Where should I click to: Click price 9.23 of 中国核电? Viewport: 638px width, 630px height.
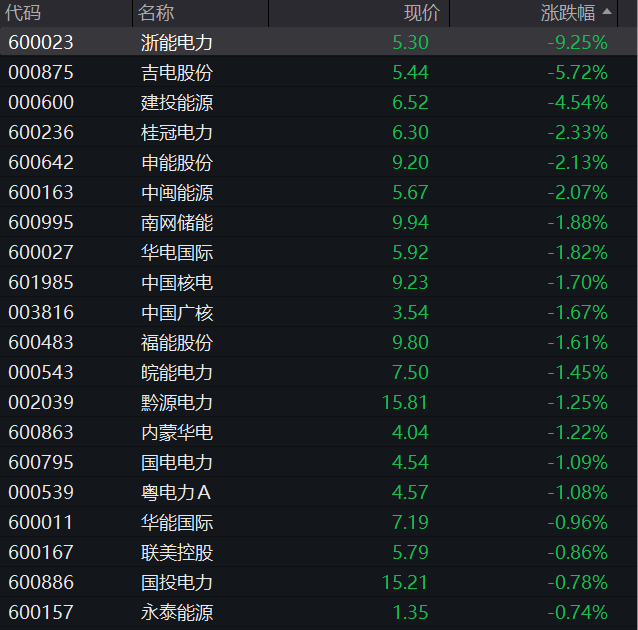(x=410, y=282)
